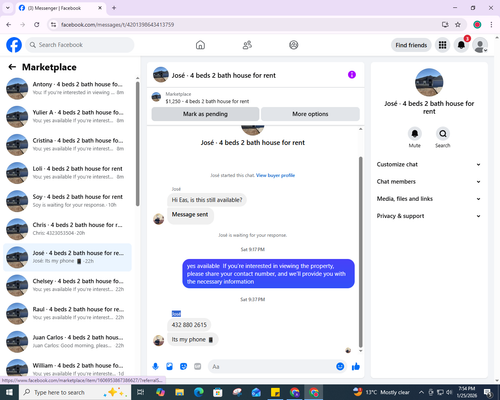Open the View buyer profile link
This screenshot has height=400, width=500.
pyautogui.click(x=275, y=175)
